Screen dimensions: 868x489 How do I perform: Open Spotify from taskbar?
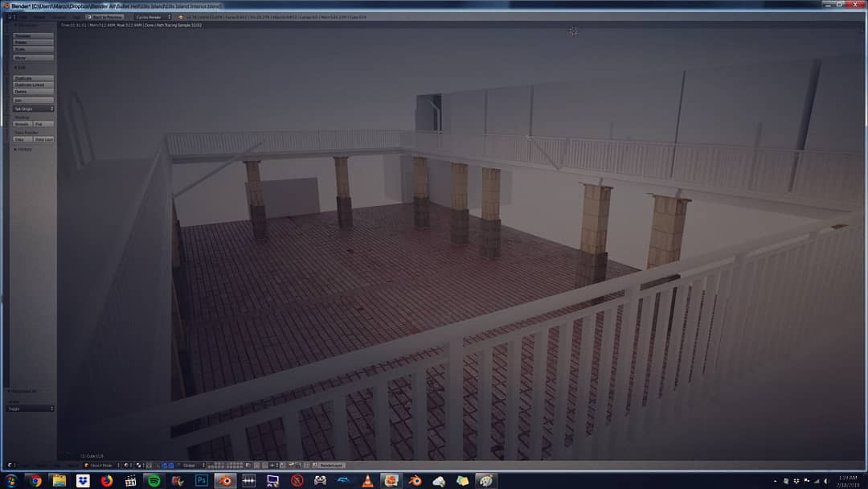point(154,481)
